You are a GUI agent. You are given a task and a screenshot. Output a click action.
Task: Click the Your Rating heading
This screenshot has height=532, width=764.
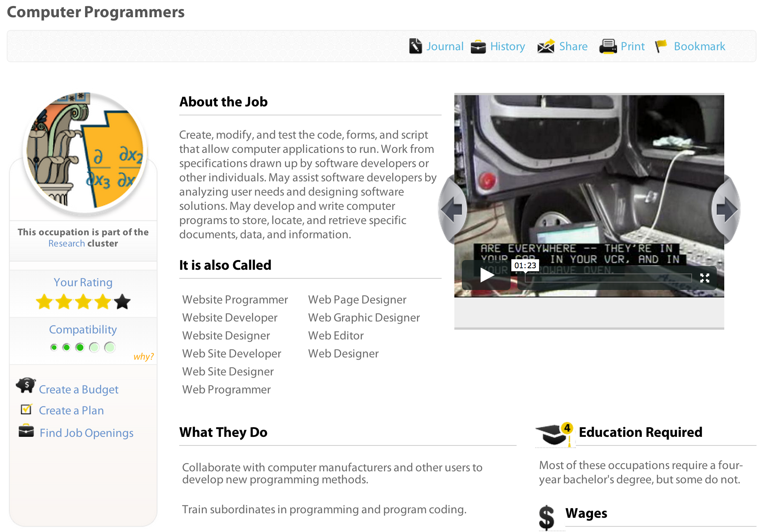(83, 282)
